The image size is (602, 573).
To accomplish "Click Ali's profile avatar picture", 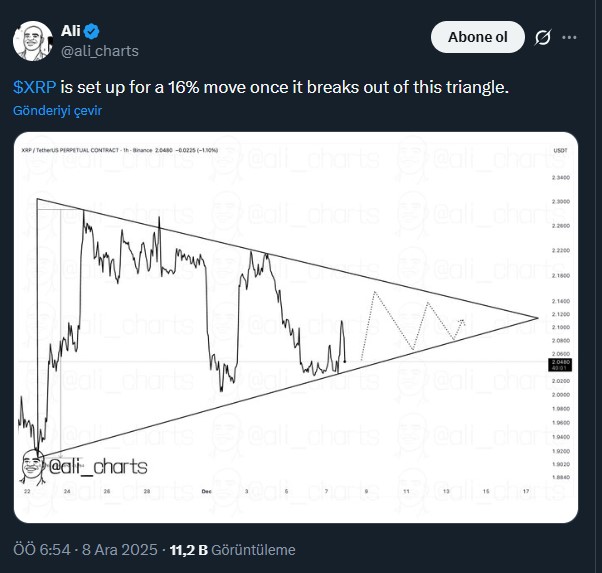I will (x=32, y=38).
